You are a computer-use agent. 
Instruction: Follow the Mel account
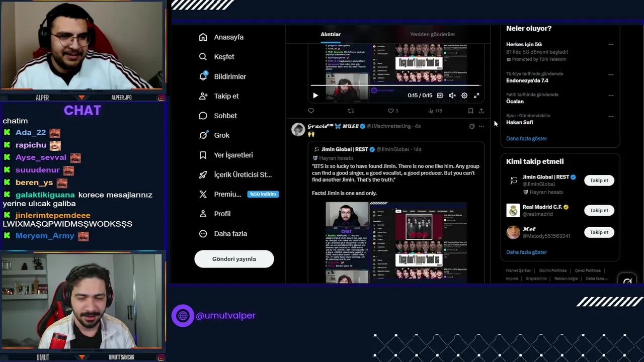pyautogui.click(x=599, y=232)
